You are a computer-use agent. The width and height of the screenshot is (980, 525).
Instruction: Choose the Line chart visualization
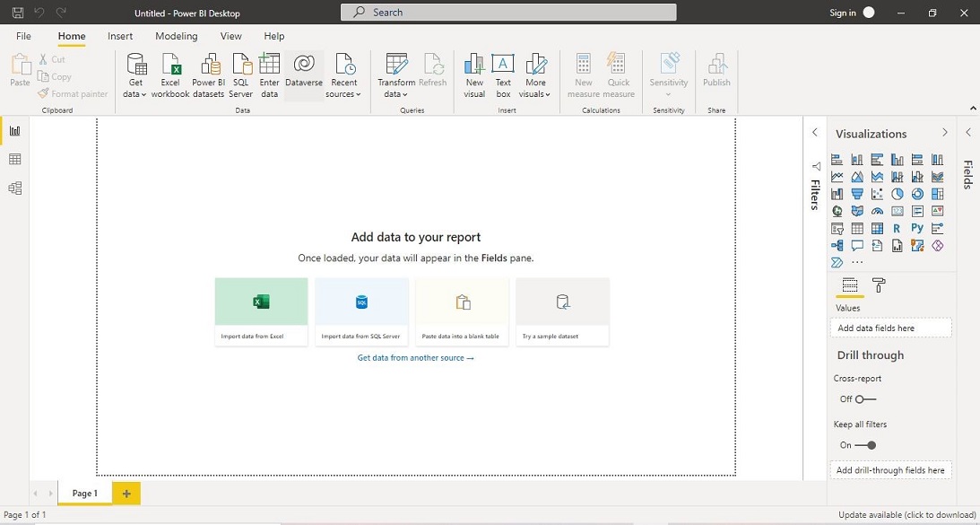(837, 177)
